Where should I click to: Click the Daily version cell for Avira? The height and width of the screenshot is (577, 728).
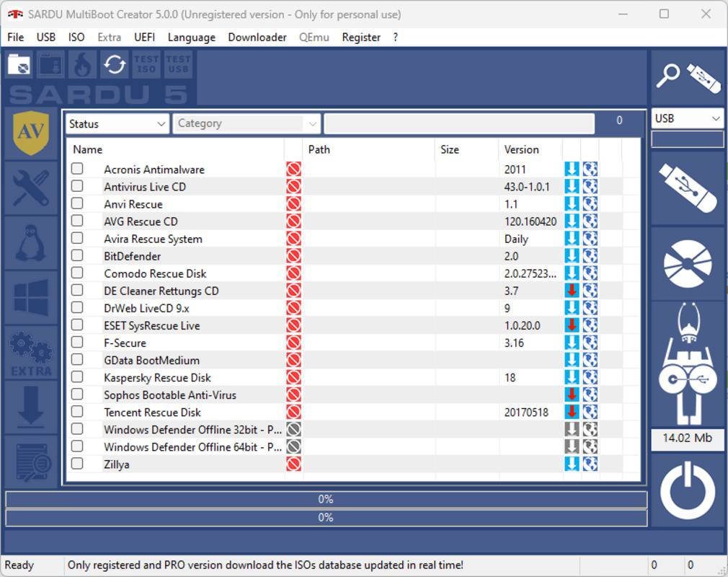click(516, 239)
